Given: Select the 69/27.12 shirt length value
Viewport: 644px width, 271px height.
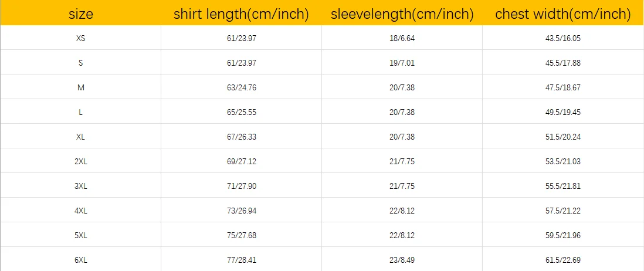Looking at the screenshot, I should (x=241, y=161).
